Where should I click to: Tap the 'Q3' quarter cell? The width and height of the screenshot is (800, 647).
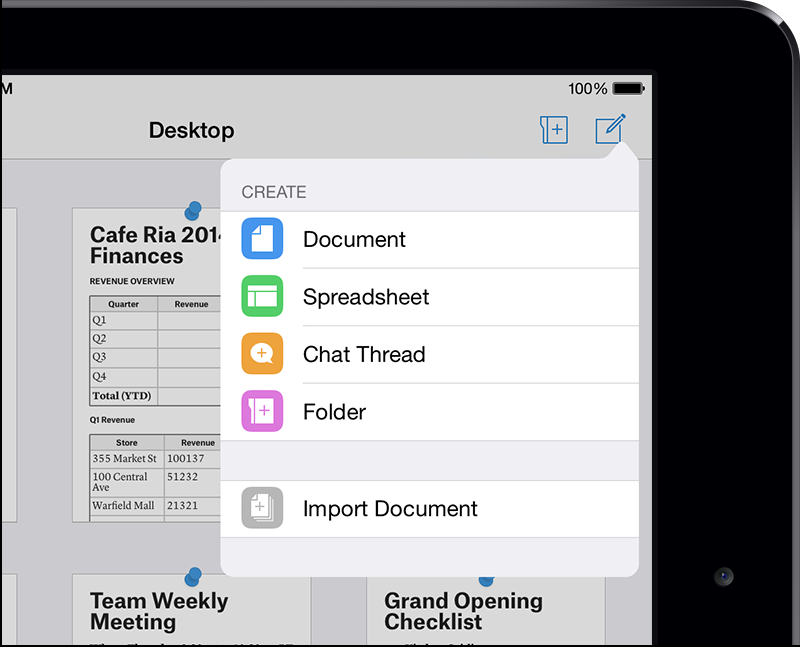tap(123, 357)
